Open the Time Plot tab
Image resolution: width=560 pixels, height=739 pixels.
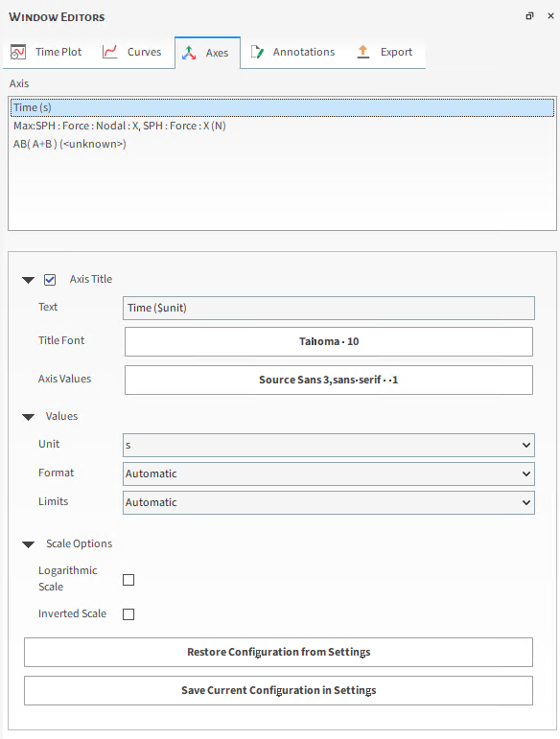46,52
